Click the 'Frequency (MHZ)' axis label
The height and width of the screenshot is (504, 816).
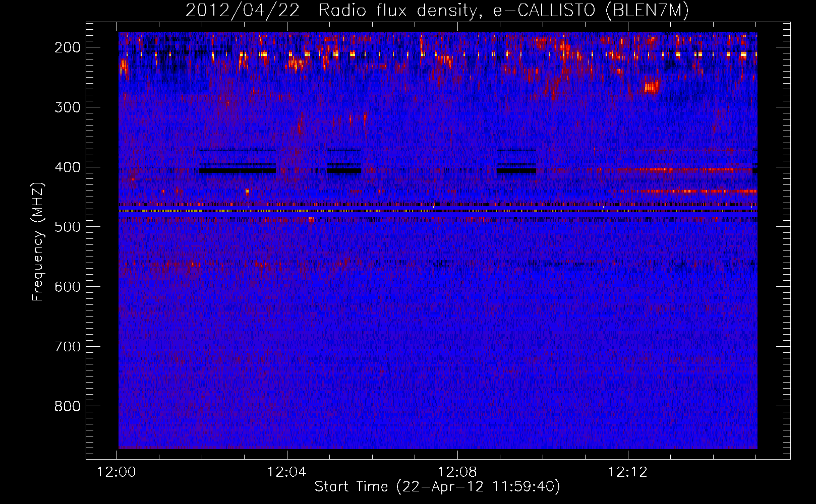(38, 242)
